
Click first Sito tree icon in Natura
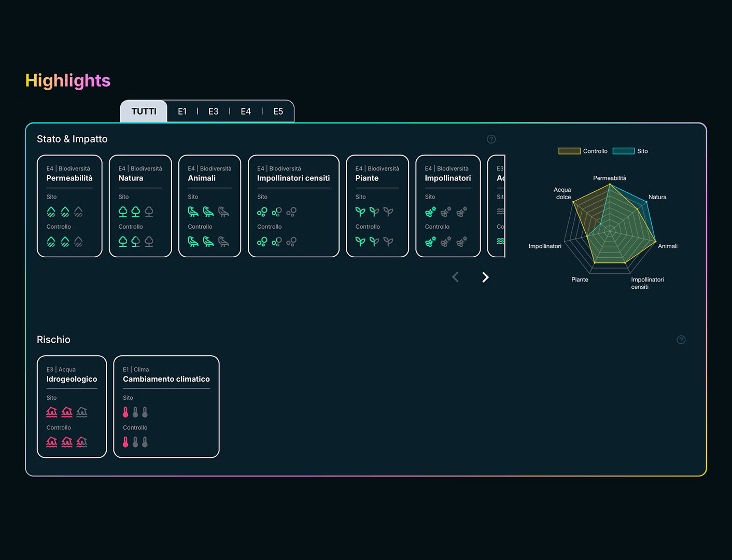[123, 212]
